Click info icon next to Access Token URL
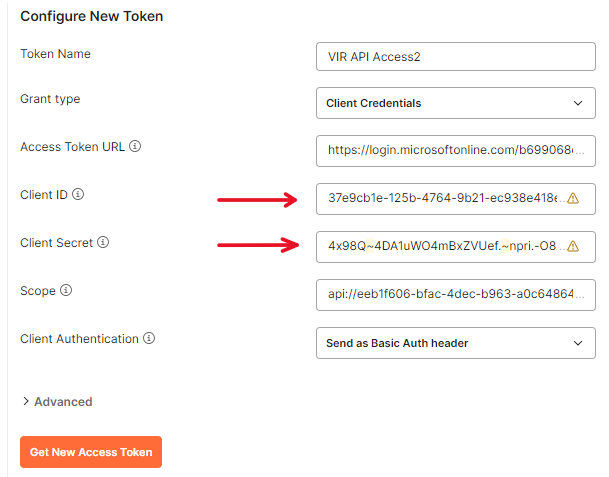609x477 pixels. (x=135, y=146)
